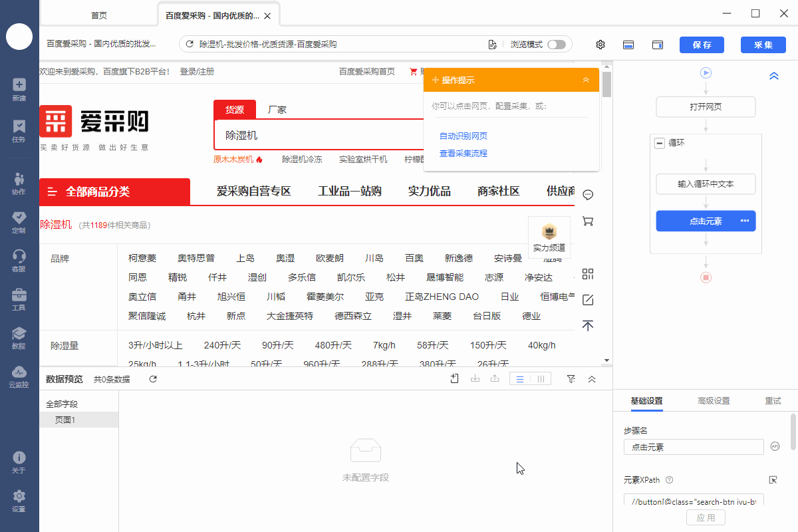The width and height of the screenshot is (798, 532).
Task: Collapse the 操作提示 tip panel
Action: point(586,80)
